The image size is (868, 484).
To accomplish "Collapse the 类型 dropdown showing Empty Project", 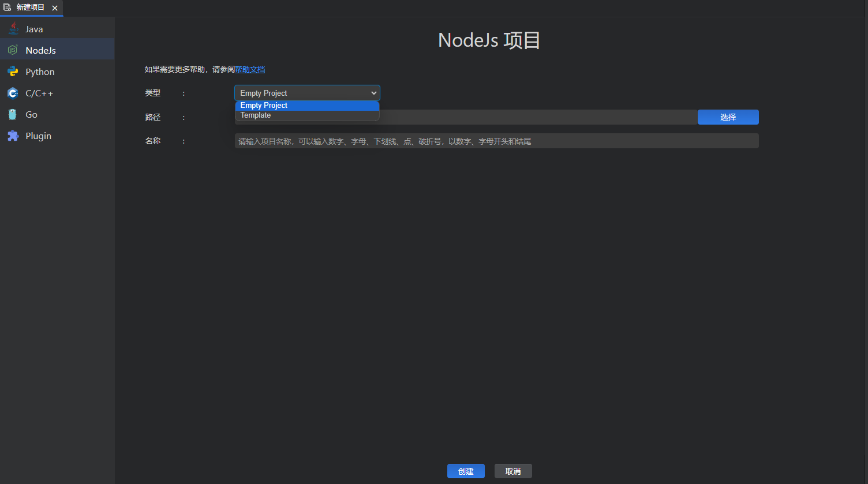I will [x=307, y=93].
